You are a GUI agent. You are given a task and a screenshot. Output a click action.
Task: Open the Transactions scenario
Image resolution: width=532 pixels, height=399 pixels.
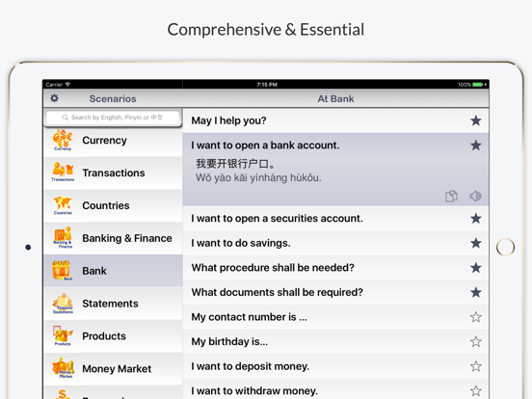click(x=113, y=173)
